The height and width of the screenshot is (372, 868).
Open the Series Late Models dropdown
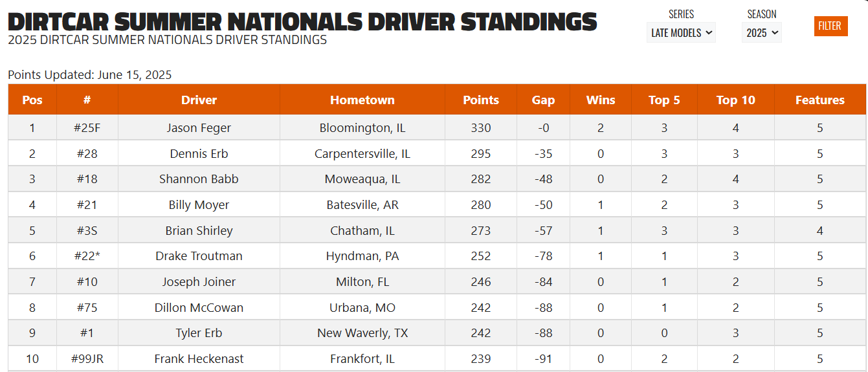681,32
